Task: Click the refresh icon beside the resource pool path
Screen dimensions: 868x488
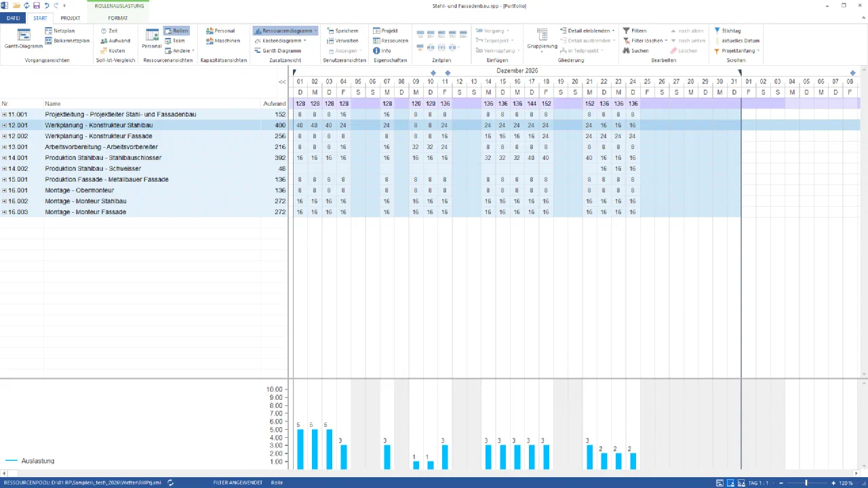Action: point(171,483)
